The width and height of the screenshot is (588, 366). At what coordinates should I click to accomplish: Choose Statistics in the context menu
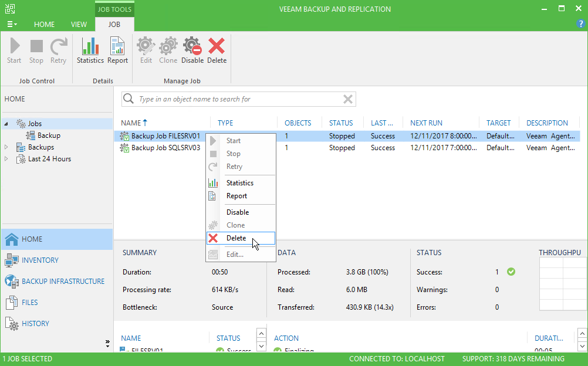pos(241,183)
